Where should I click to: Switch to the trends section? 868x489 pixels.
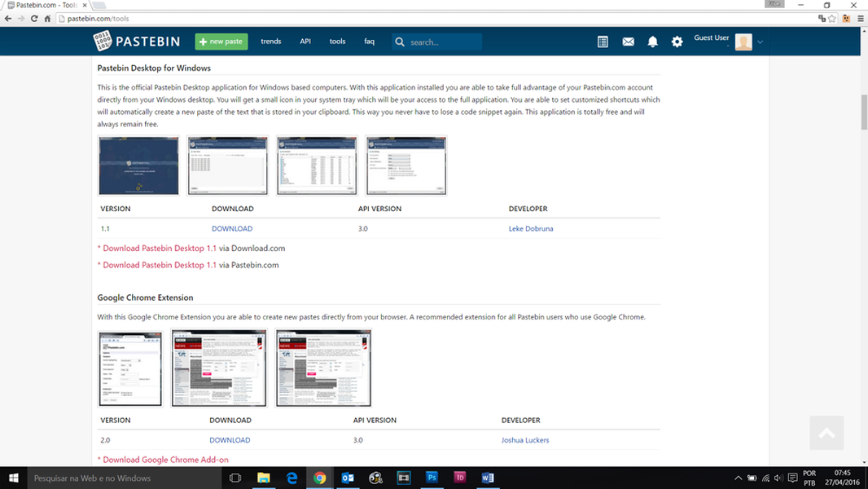coord(270,41)
